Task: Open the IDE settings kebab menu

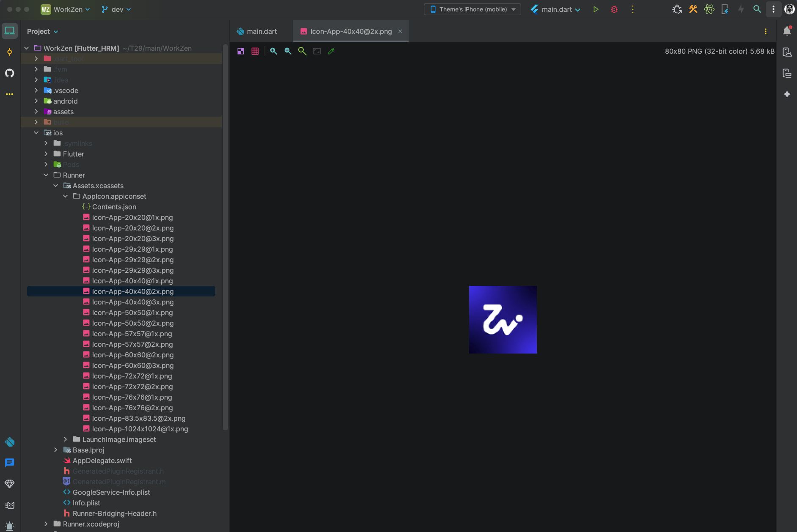Action: click(774, 9)
